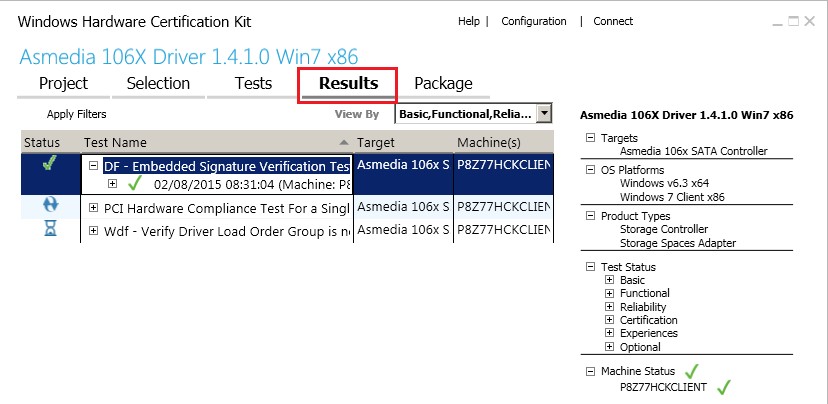Maximize the Certification Kit window
Viewport: 828px width, 404px height.
(x=793, y=22)
